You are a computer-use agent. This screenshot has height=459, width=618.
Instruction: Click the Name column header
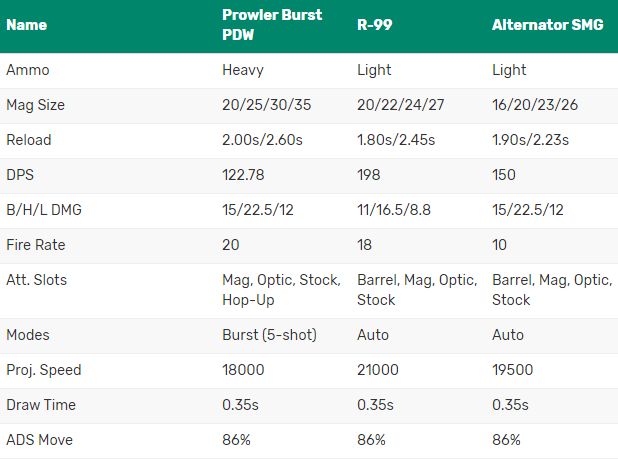tap(26, 25)
